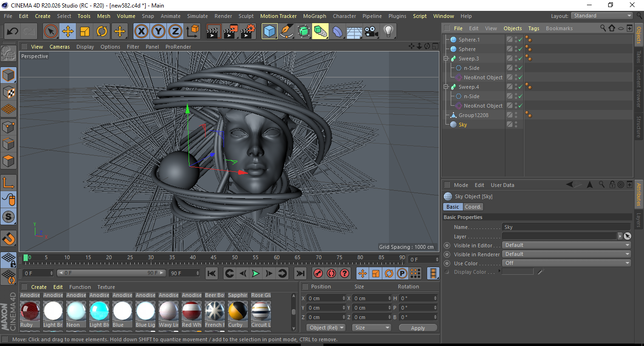Image resolution: width=644 pixels, height=346 pixels.
Task: Toggle Sweep.4 enable checkmark
Action: [x=520, y=87]
